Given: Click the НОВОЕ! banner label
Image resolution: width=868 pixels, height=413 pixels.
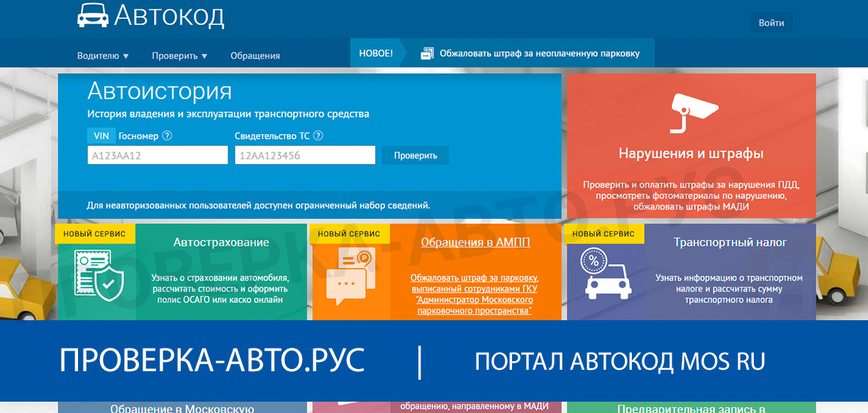Looking at the screenshot, I should pos(376,54).
